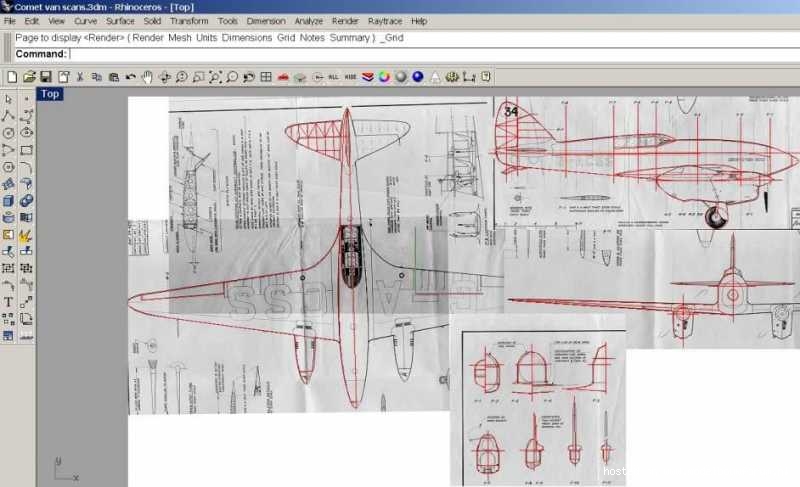Image resolution: width=800 pixels, height=487 pixels.
Task: Select the arrow pointer tool
Action: point(8,99)
